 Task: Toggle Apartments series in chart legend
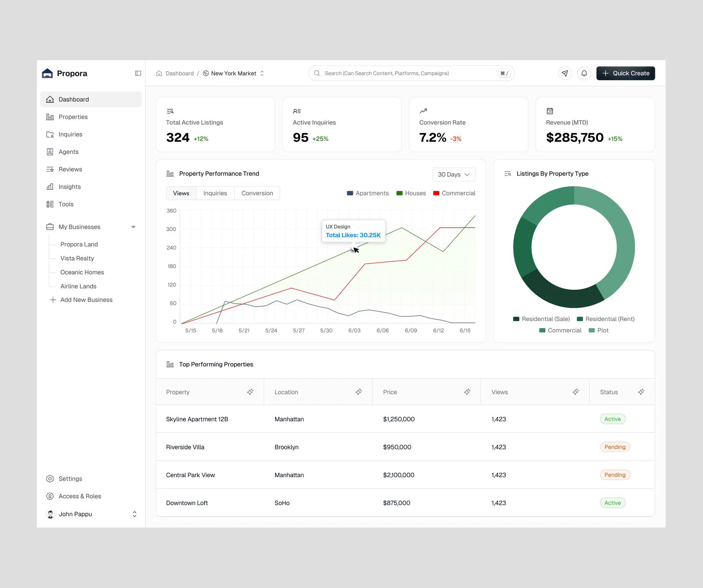point(368,193)
